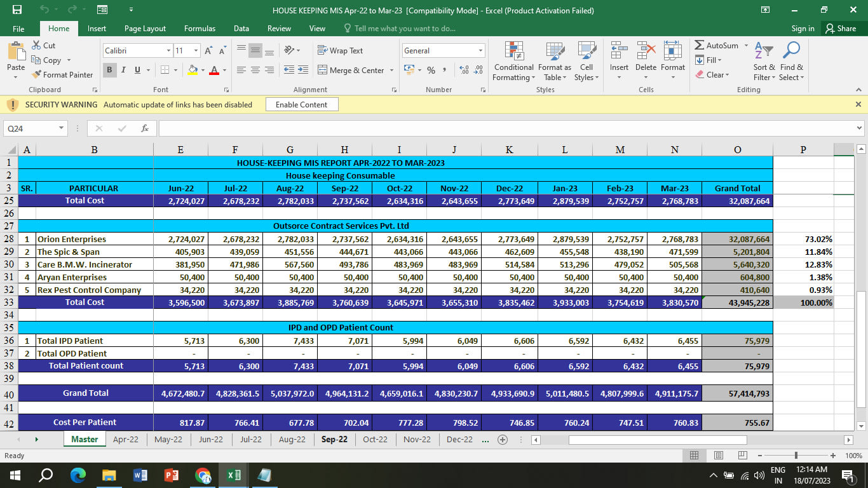Select the Center align icon
868x488 pixels.
255,70
